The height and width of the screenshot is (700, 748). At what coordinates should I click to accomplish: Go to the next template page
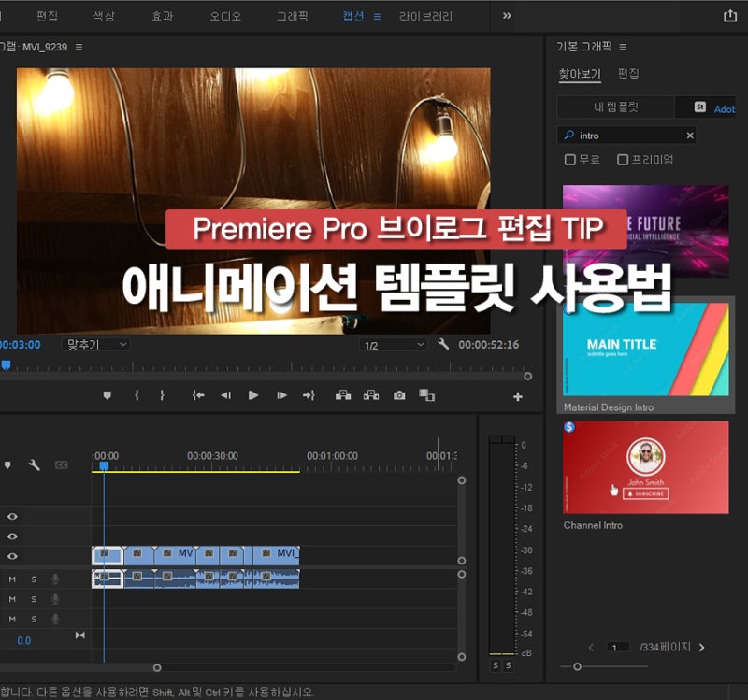(702, 647)
